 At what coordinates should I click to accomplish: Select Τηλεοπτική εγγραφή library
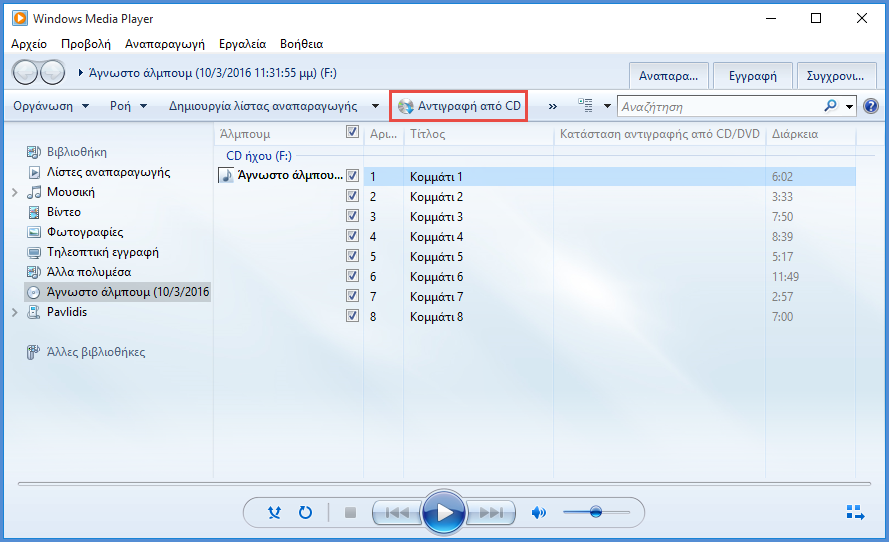tap(102, 252)
